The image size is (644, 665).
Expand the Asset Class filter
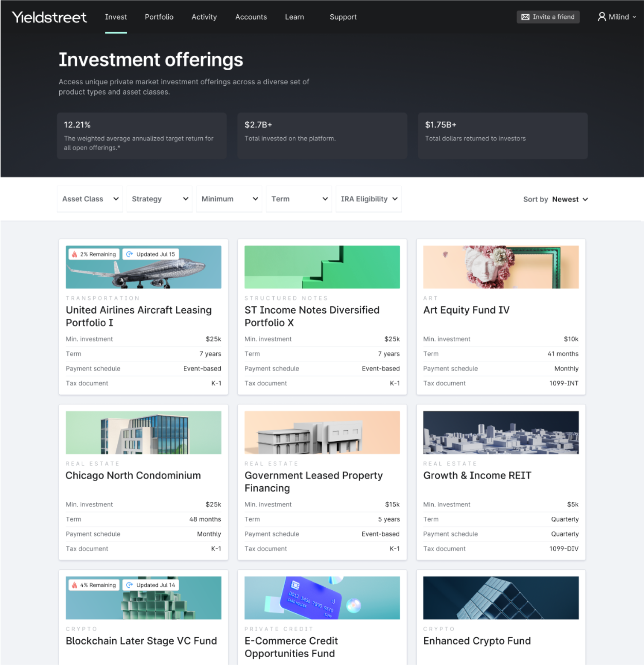90,199
